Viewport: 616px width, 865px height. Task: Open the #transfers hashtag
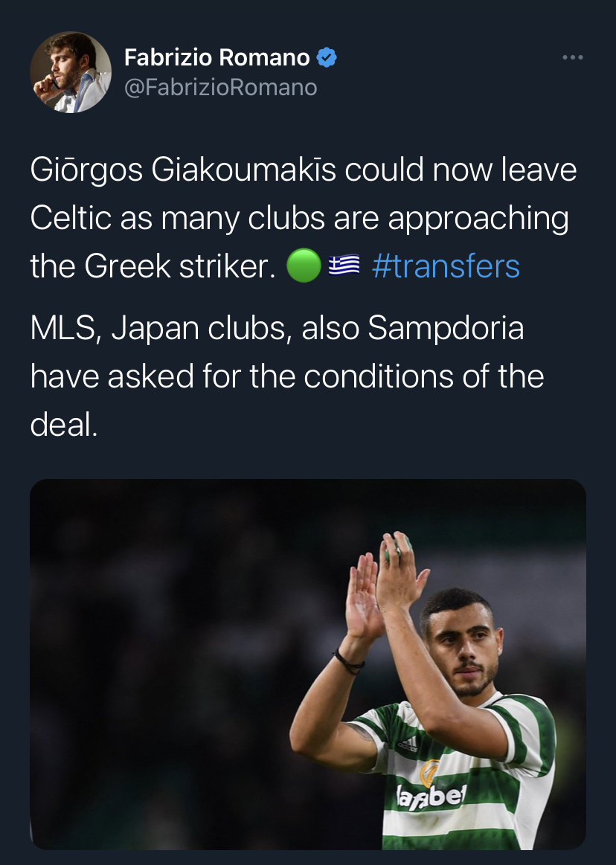click(446, 266)
